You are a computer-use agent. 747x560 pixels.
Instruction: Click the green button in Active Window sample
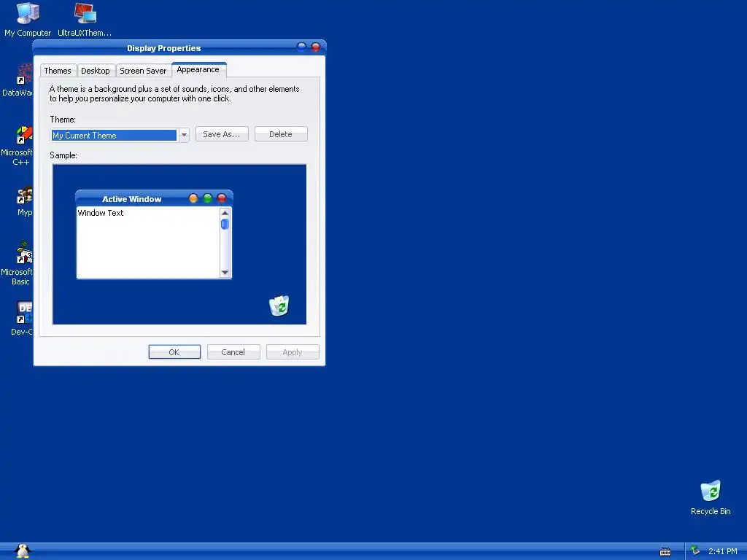coord(207,198)
